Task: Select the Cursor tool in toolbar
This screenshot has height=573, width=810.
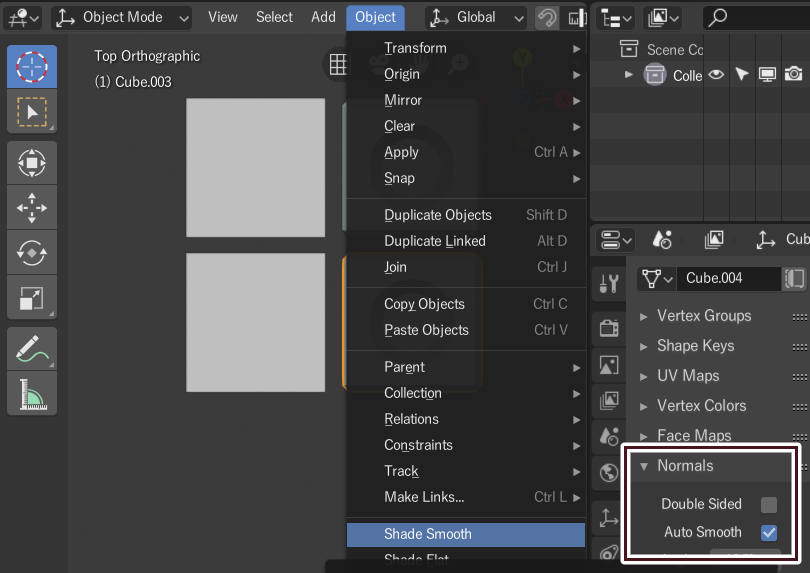Action: point(32,67)
